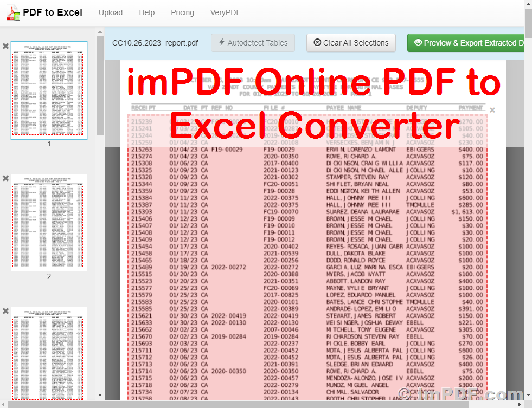Click the FILE # column header
The width and height of the screenshot is (532, 408).
pyautogui.click(x=274, y=108)
